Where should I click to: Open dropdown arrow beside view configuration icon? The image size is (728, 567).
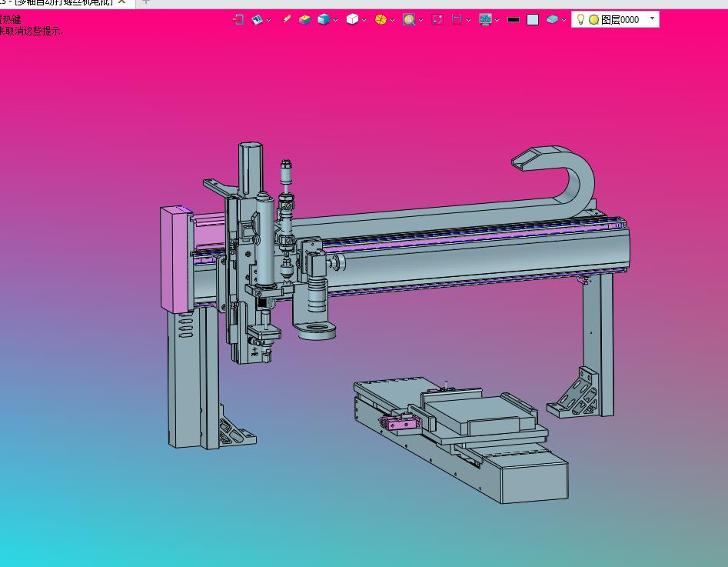point(269,20)
